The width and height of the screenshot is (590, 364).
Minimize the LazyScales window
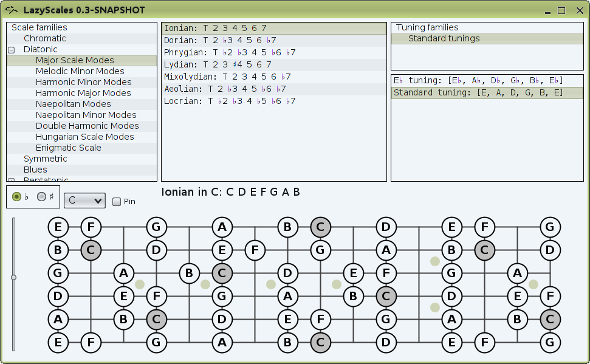(x=547, y=12)
